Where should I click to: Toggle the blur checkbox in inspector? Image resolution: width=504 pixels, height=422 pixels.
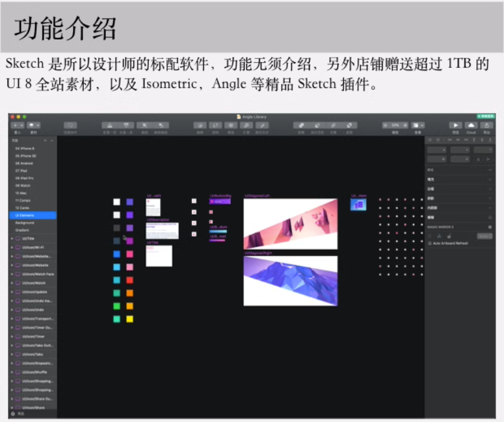pyautogui.click(x=490, y=217)
